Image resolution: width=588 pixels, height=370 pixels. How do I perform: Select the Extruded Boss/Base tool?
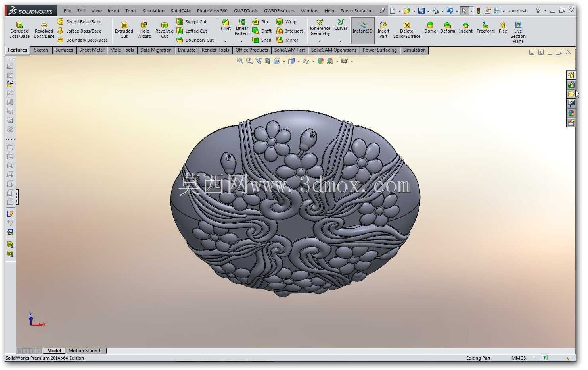pyautogui.click(x=19, y=30)
